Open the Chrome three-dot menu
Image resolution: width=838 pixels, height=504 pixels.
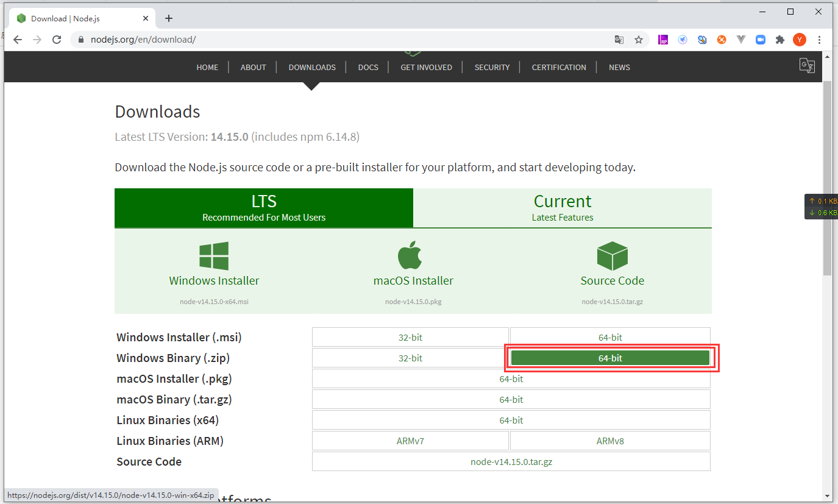click(819, 40)
